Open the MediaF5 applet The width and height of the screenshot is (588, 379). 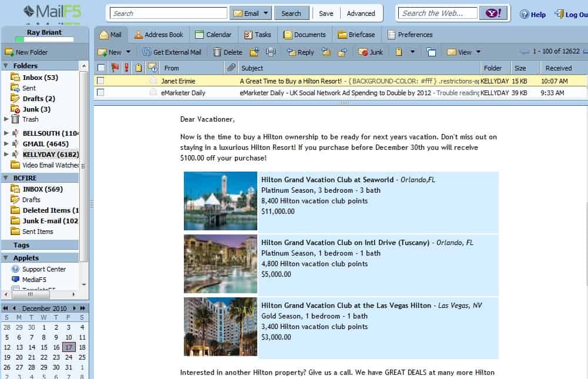coord(29,280)
